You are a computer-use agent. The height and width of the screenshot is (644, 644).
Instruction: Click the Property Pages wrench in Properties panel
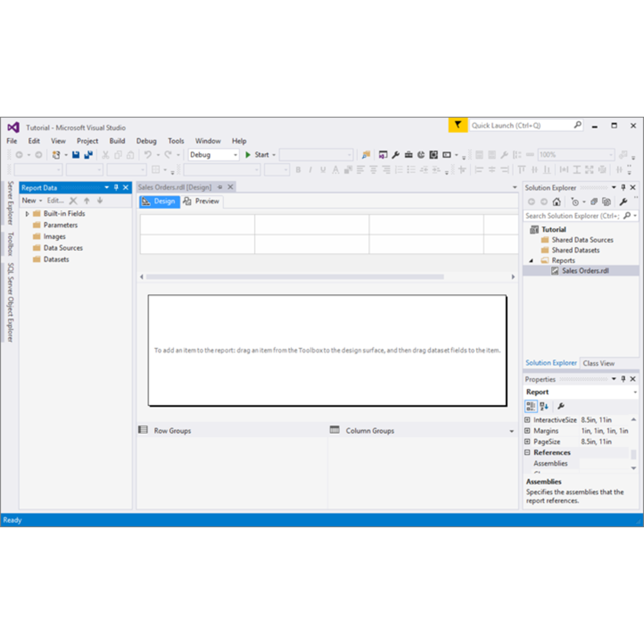pos(561,406)
